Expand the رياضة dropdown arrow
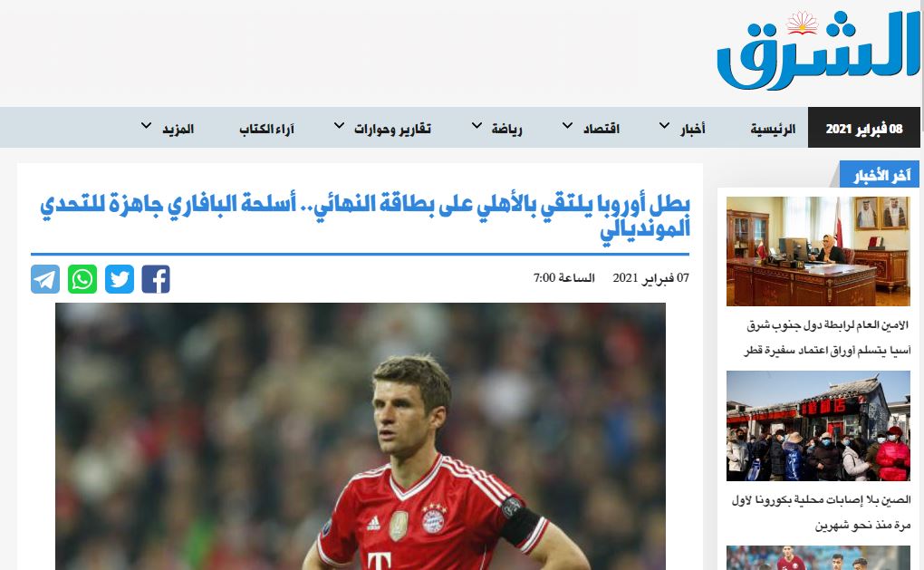 point(476,127)
